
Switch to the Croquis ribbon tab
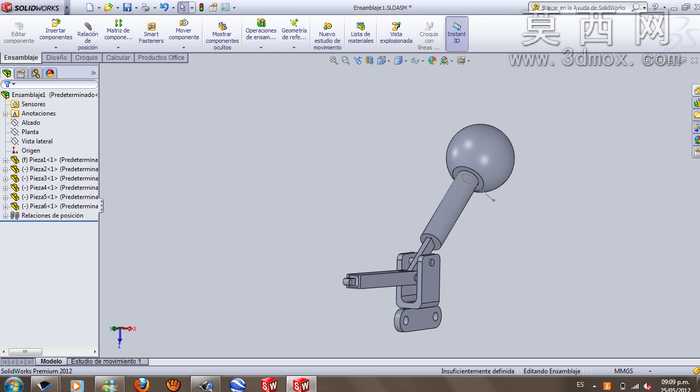tap(87, 58)
